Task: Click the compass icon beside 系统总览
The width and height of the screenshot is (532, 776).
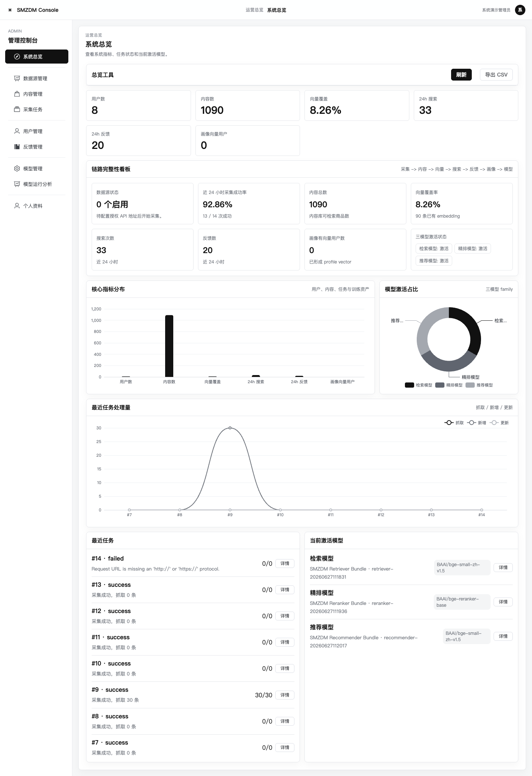Action: 17,57
